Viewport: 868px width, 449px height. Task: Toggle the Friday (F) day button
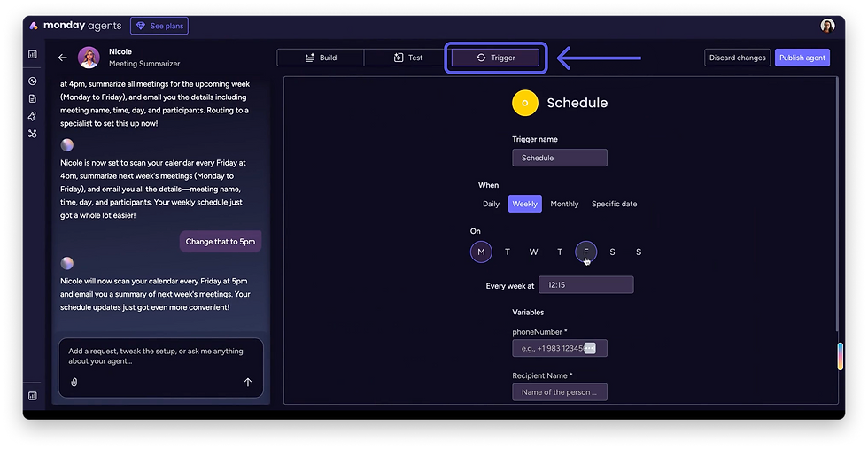(x=585, y=252)
